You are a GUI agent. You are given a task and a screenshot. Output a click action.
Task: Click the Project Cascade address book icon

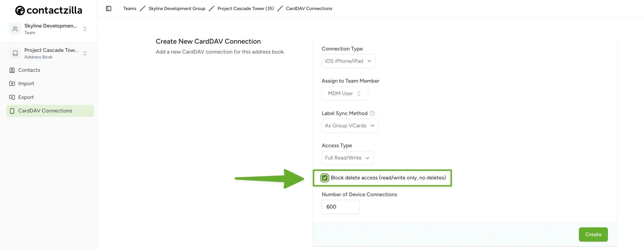click(x=15, y=53)
